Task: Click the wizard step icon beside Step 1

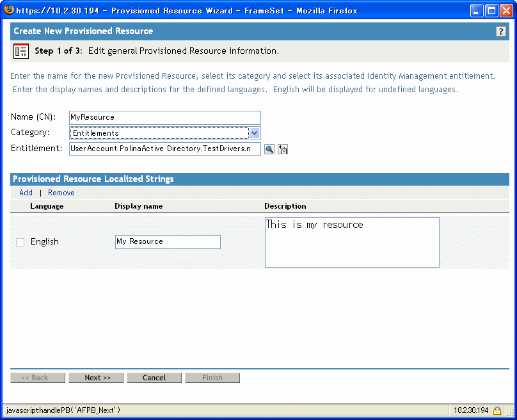Action: click(21, 51)
